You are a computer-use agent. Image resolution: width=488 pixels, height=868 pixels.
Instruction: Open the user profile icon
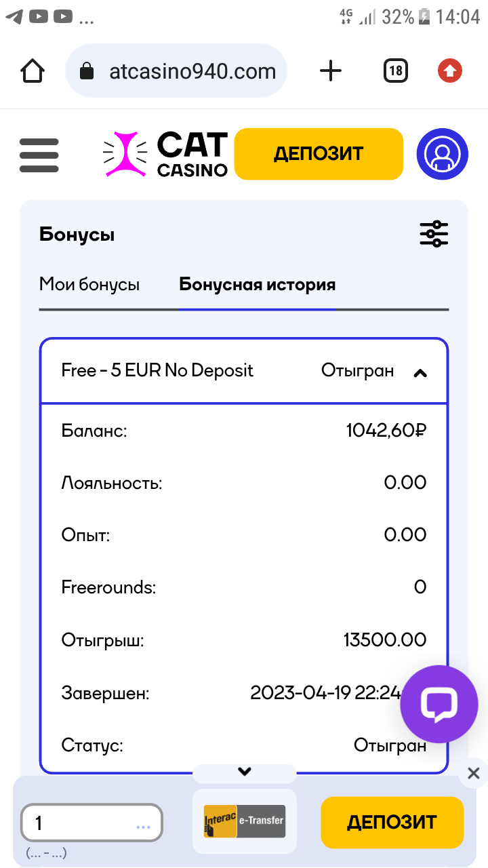click(442, 155)
